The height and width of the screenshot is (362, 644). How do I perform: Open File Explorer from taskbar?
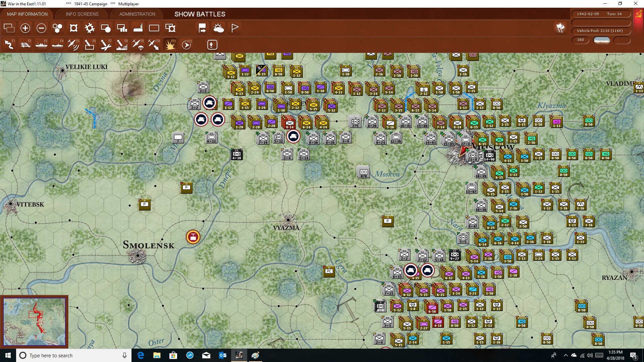click(157, 355)
